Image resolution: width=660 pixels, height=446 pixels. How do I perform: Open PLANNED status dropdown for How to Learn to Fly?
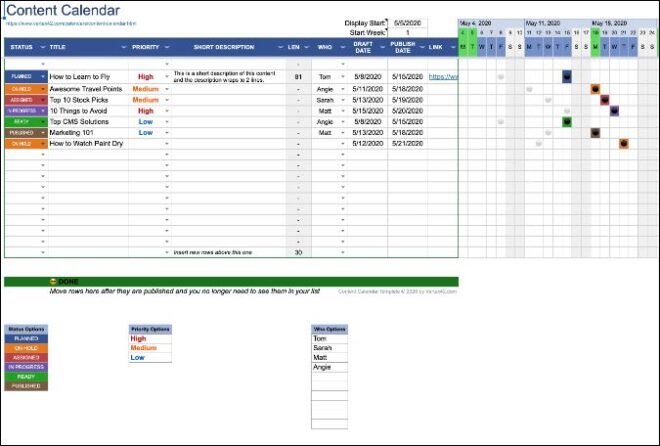pos(43,77)
